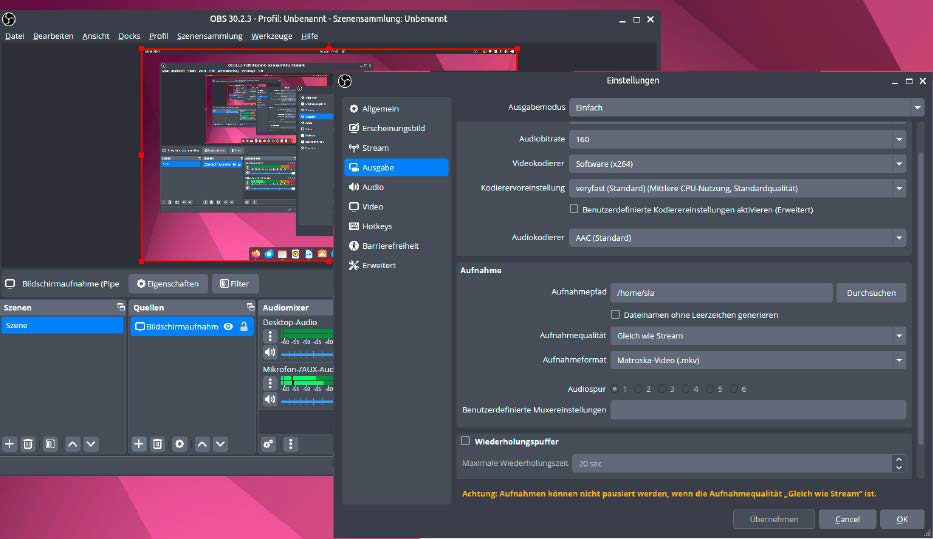Open Thunderbird from the desktop dock

click(x=269, y=254)
